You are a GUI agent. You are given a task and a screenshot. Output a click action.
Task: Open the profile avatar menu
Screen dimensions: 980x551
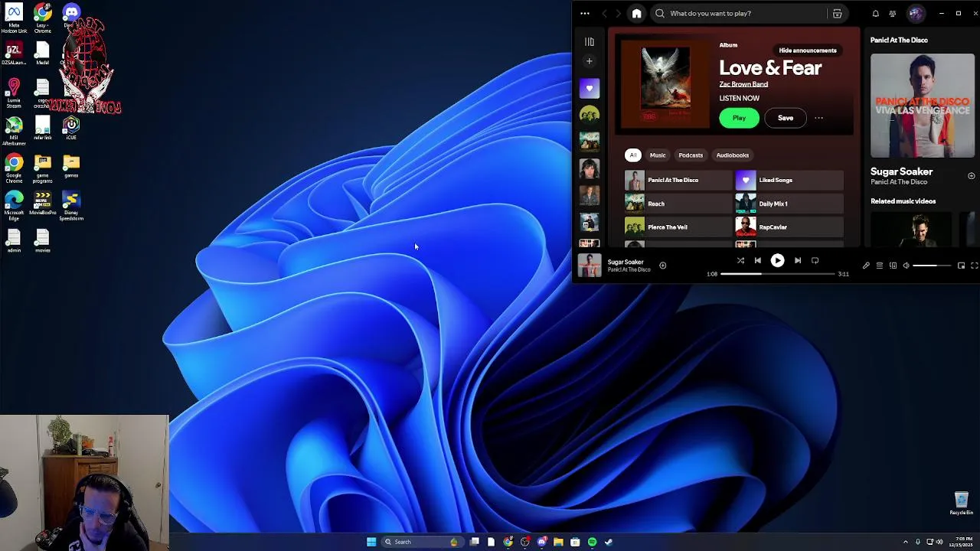(916, 13)
